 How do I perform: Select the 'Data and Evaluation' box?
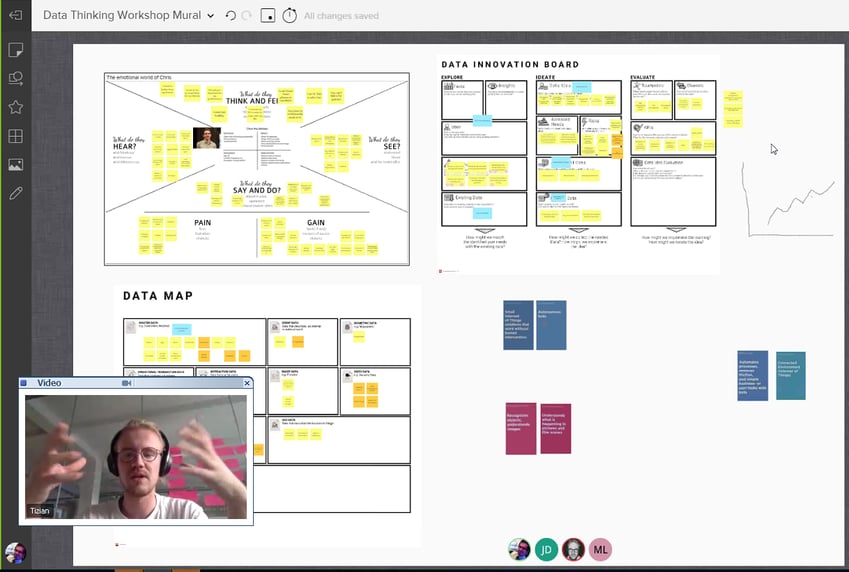coord(673,191)
